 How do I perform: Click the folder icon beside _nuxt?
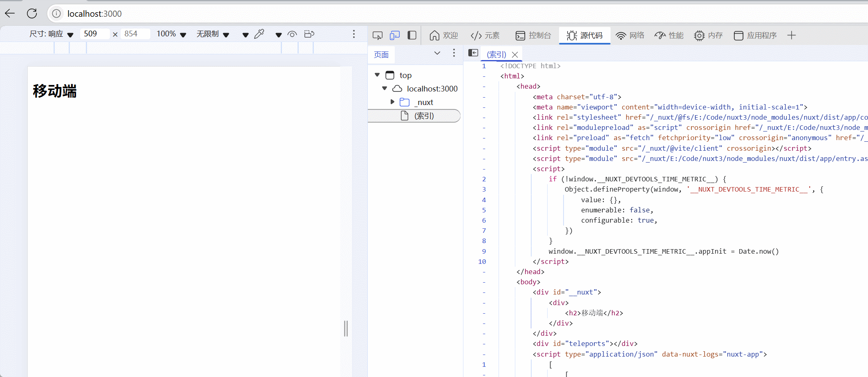pos(405,102)
